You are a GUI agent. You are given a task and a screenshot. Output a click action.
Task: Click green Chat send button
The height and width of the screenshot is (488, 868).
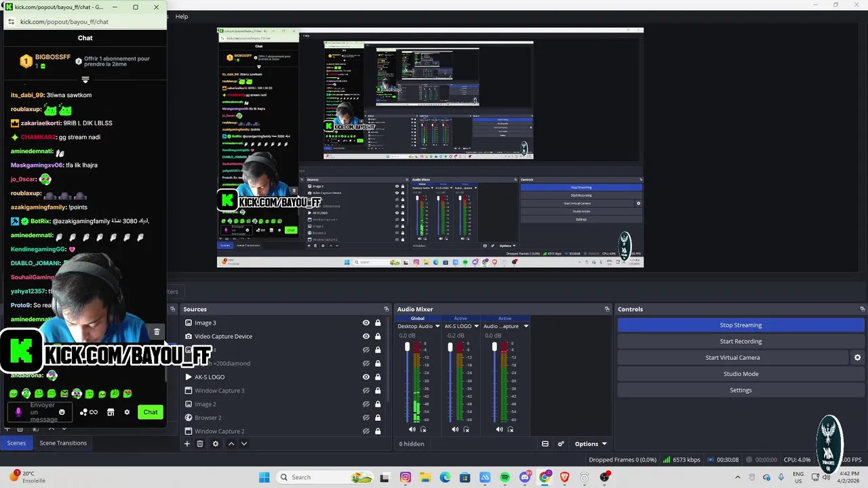click(151, 412)
